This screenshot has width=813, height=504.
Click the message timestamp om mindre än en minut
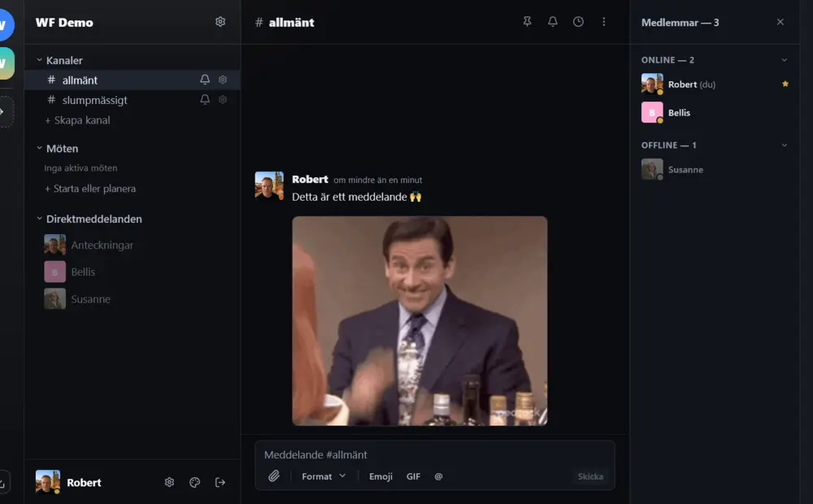378,180
